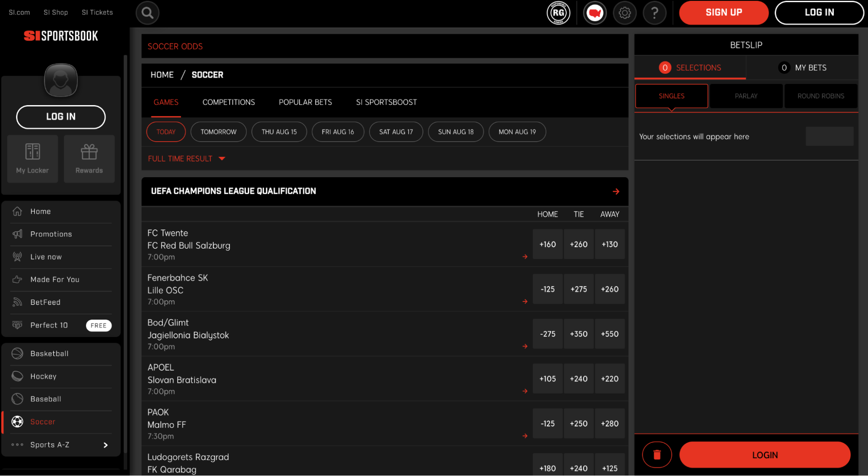Image resolution: width=868 pixels, height=476 pixels.
Task: Expand UEFA Champions League Qualification arrow
Action: [x=616, y=192]
